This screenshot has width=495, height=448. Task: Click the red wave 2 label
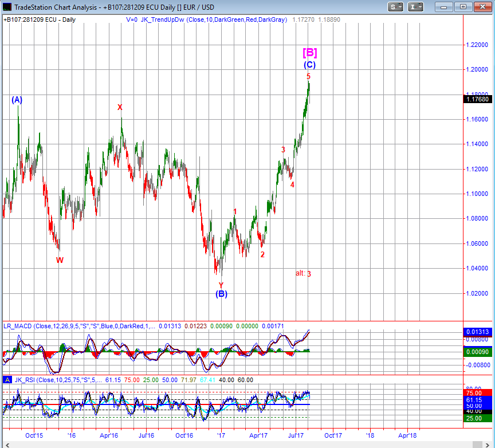[262, 254]
